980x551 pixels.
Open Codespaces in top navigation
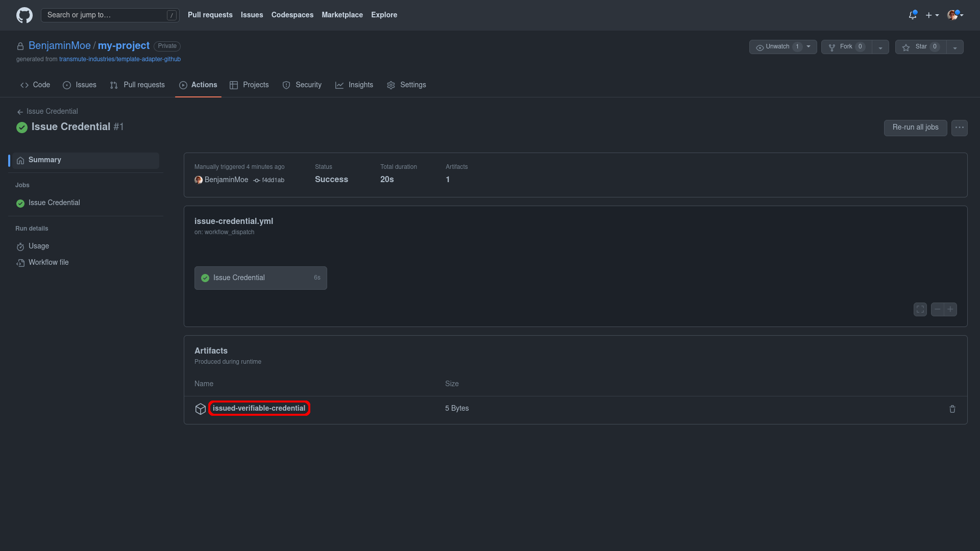(292, 15)
